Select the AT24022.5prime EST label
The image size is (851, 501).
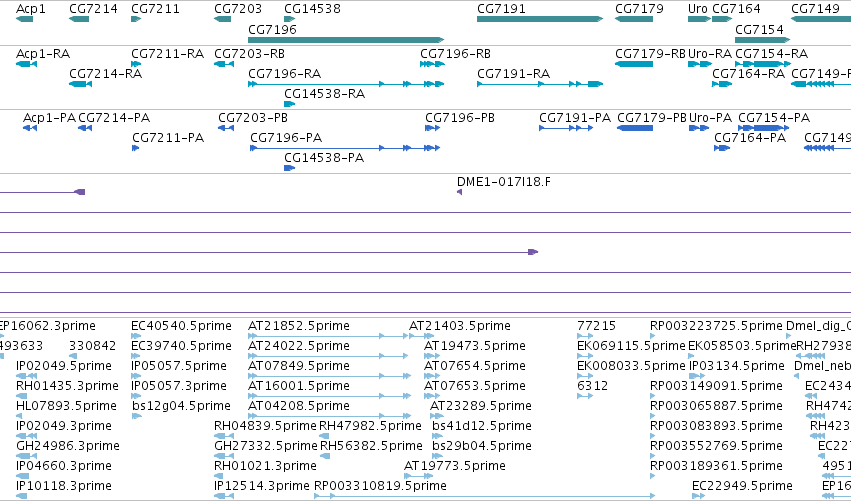point(299,346)
